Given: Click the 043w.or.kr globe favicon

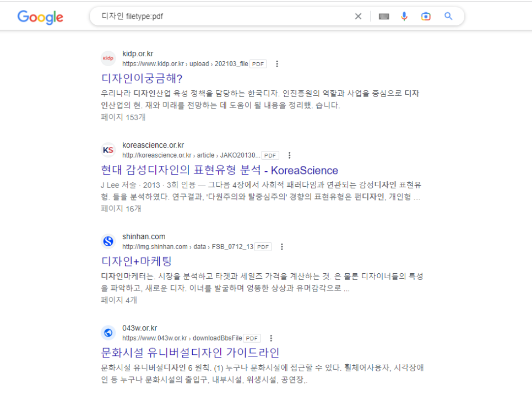Looking at the screenshot, I should pyautogui.click(x=108, y=333).
